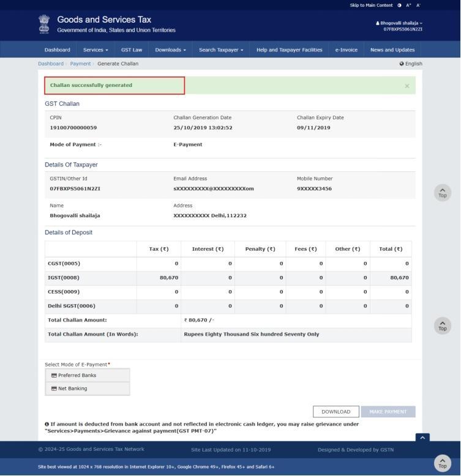
Task: Click the amount in words text
Action: pyautogui.click(x=252, y=334)
